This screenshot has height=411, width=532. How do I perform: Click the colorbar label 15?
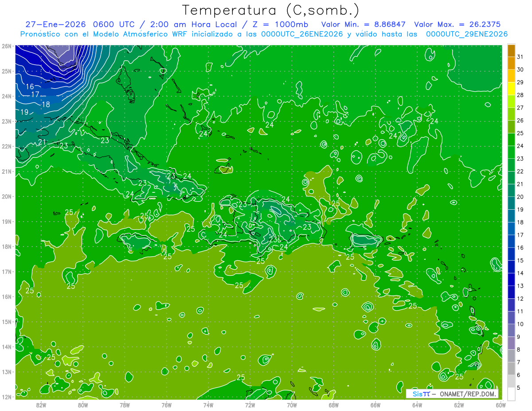520,261
